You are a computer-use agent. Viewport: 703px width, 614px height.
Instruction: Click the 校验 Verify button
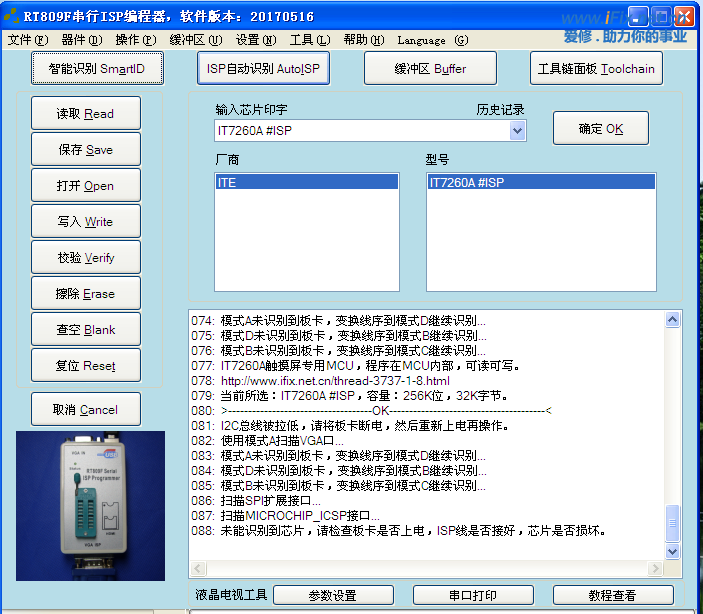coord(86,257)
